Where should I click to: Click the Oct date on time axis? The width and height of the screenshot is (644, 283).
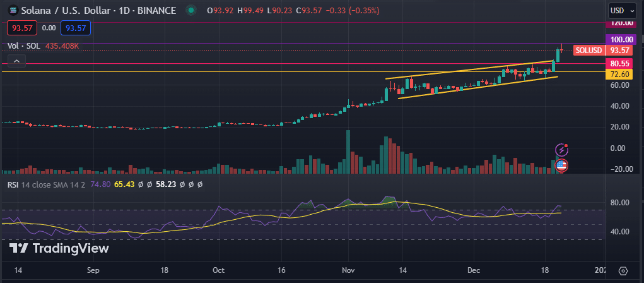point(220,270)
